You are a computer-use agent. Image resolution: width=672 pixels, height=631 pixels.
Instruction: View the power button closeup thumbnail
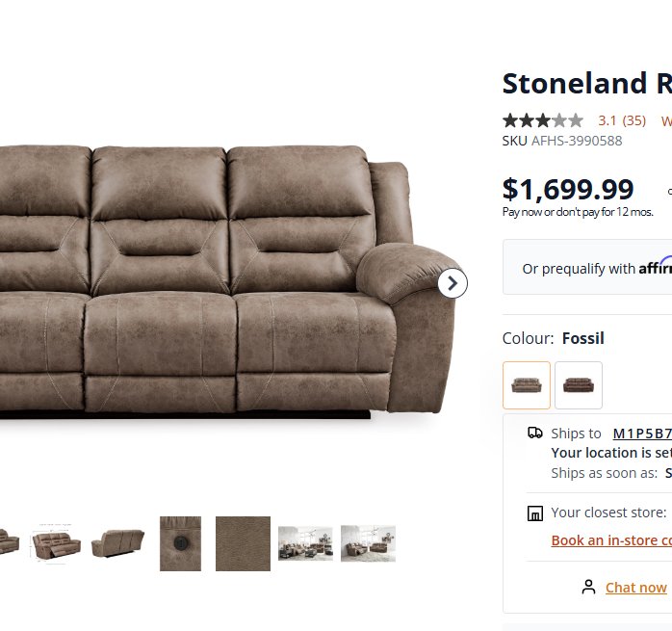180,543
